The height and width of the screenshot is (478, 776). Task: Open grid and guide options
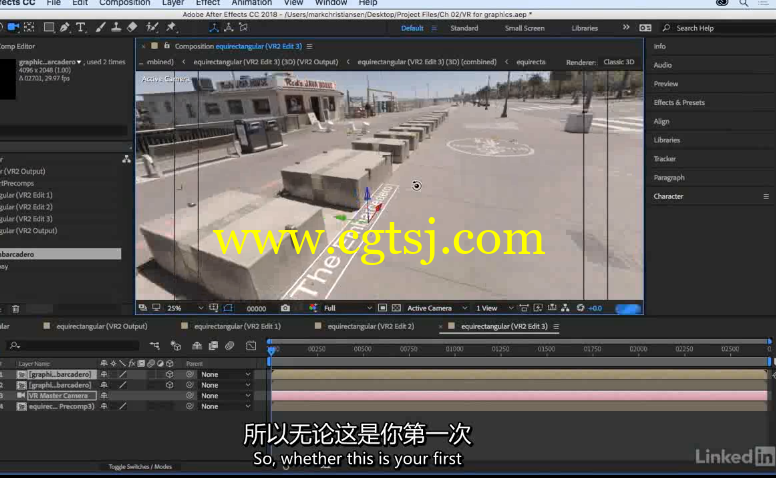pos(213,308)
